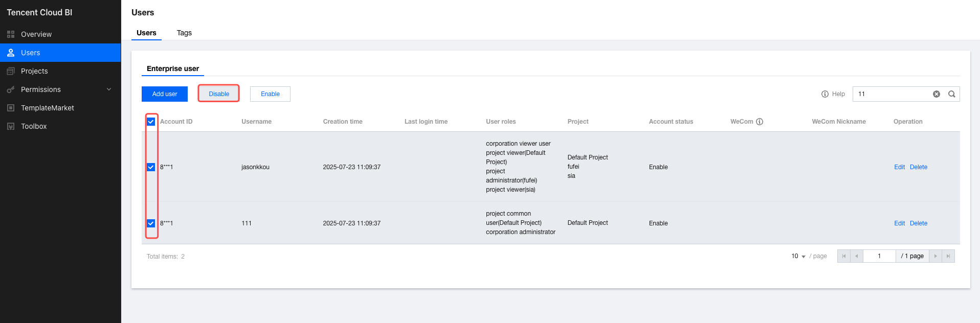
Task: Click Delete for user jasonkkou
Action: (x=919, y=167)
